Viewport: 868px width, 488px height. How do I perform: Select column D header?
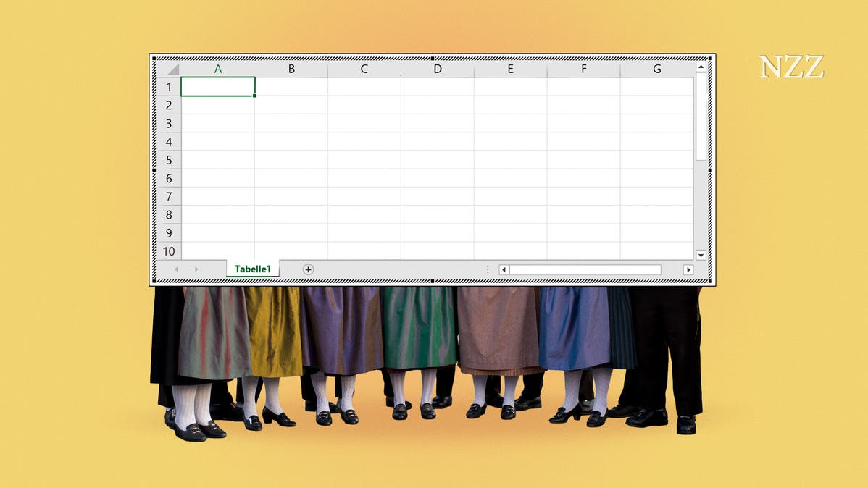[438, 69]
